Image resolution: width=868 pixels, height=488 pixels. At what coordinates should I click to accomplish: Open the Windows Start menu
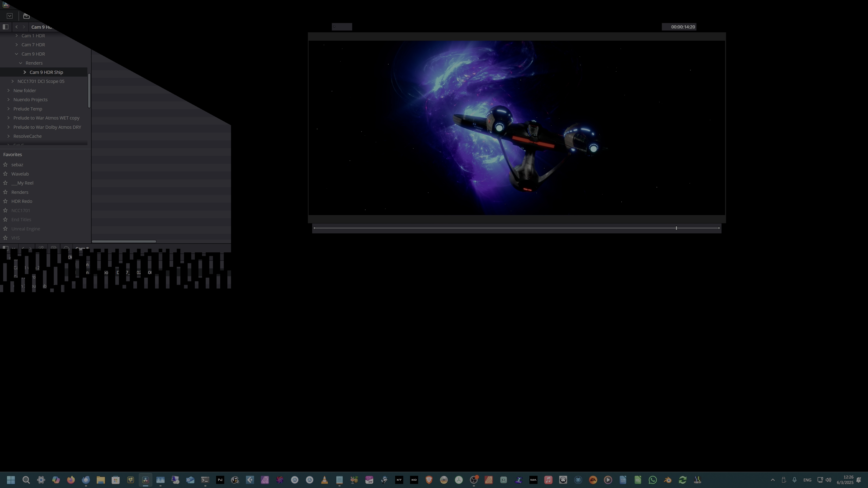(x=11, y=480)
